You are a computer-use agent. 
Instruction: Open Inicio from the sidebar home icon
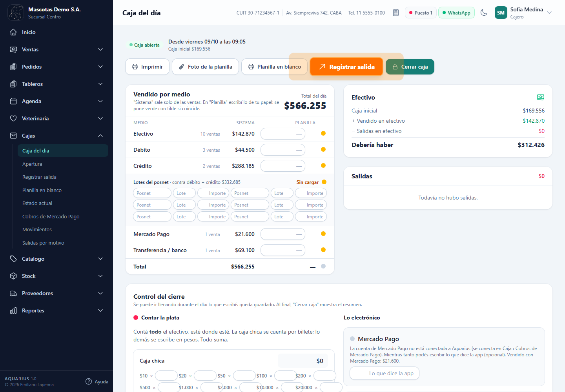pos(13,32)
